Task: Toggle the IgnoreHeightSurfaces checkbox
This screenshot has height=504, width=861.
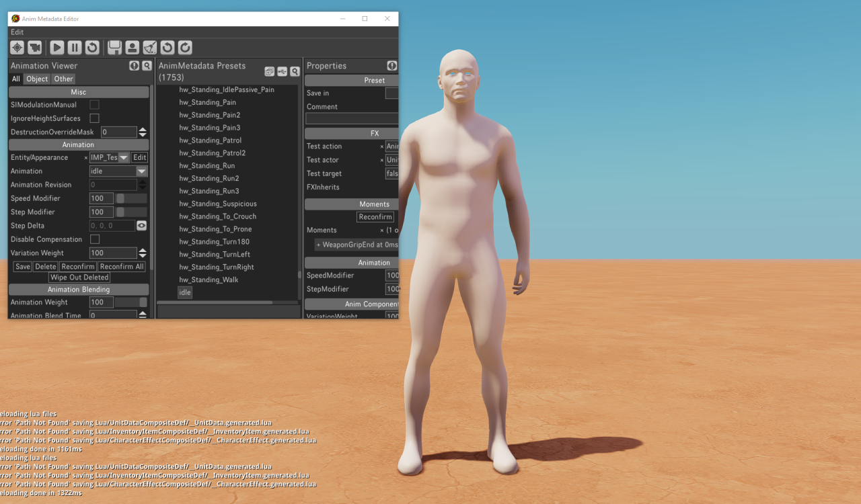Action: [x=95, y=118]
